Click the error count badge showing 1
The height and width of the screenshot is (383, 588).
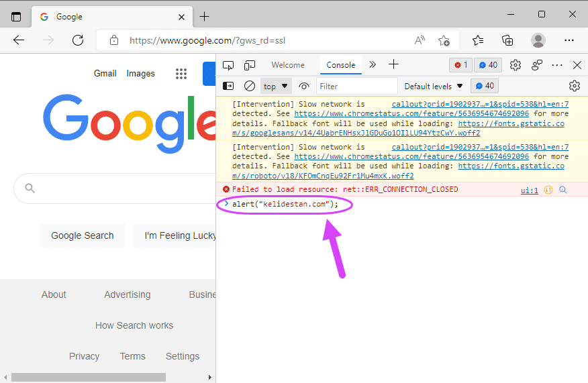pos(461,65)
